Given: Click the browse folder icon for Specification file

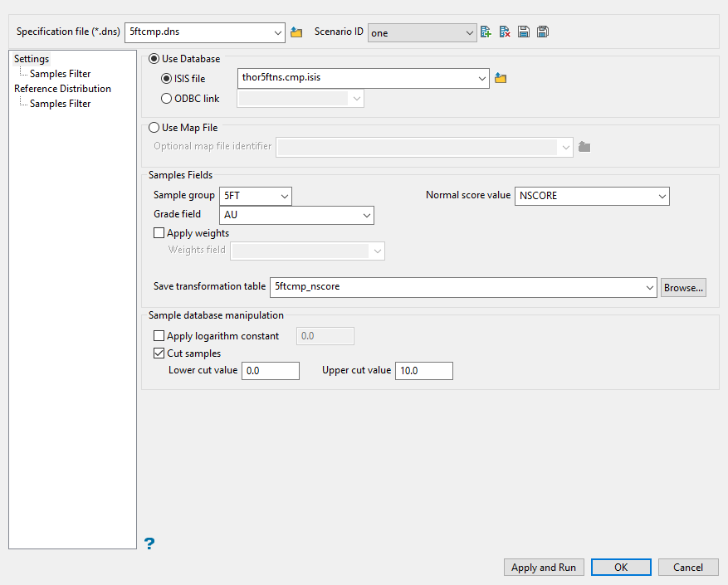Looking at the screenshot, I should coord(296,32).
